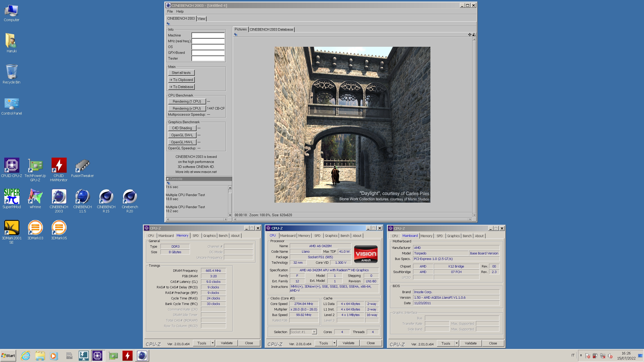Click the Start all tests button
Viewport: 644px width, 362px height.
pos(181,73)
